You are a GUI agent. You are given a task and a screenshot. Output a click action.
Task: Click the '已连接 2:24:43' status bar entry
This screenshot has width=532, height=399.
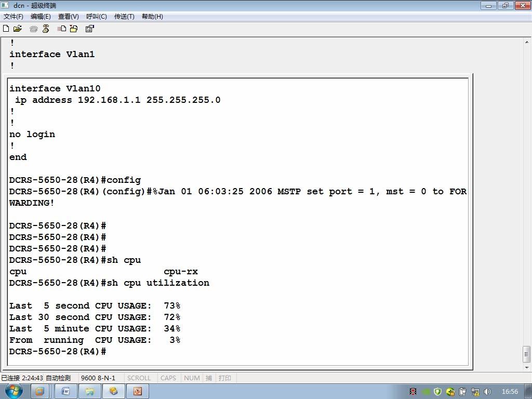[22, 378]
